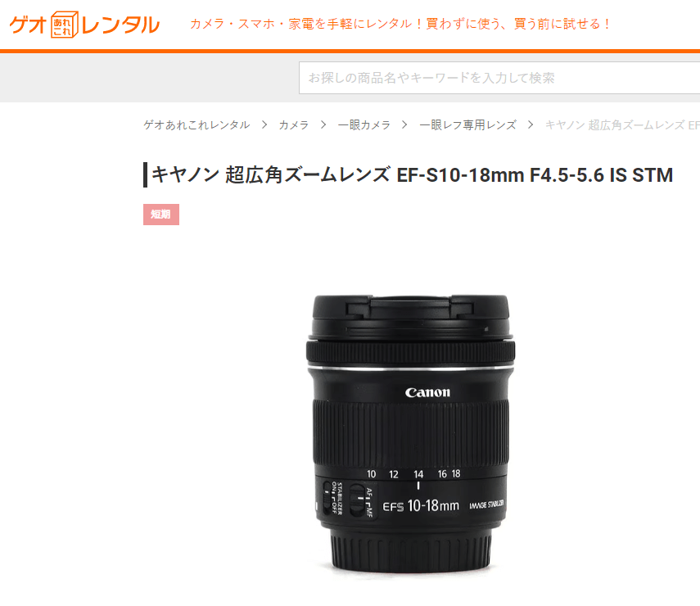
Task: Open the ゲオあれこれレンタル breadcrumb link
Action: point(196,125)
